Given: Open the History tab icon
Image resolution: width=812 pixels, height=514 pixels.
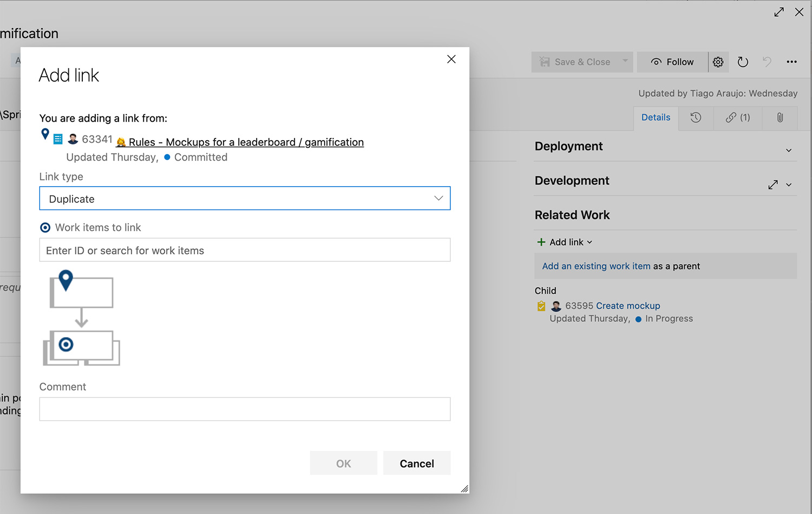Looking at the screenshot, I should point(696,117).
